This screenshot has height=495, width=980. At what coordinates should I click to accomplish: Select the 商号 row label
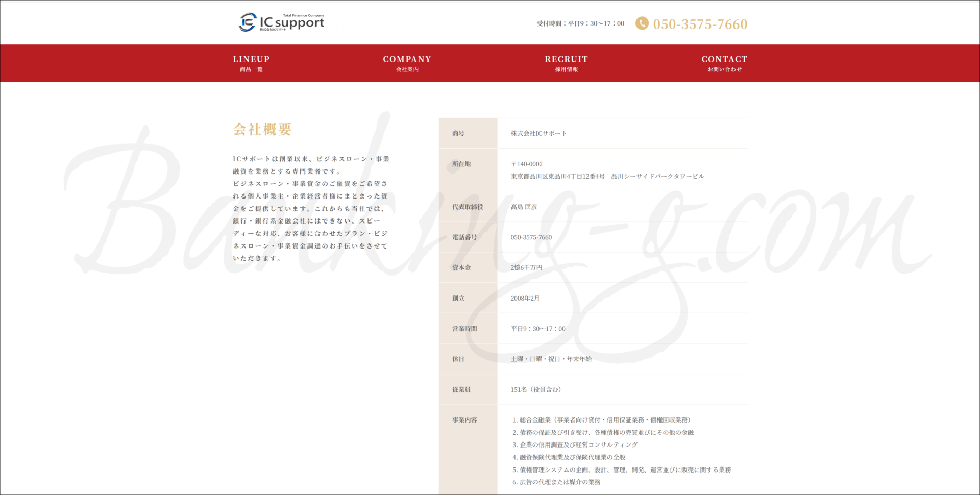pos(458,134)
